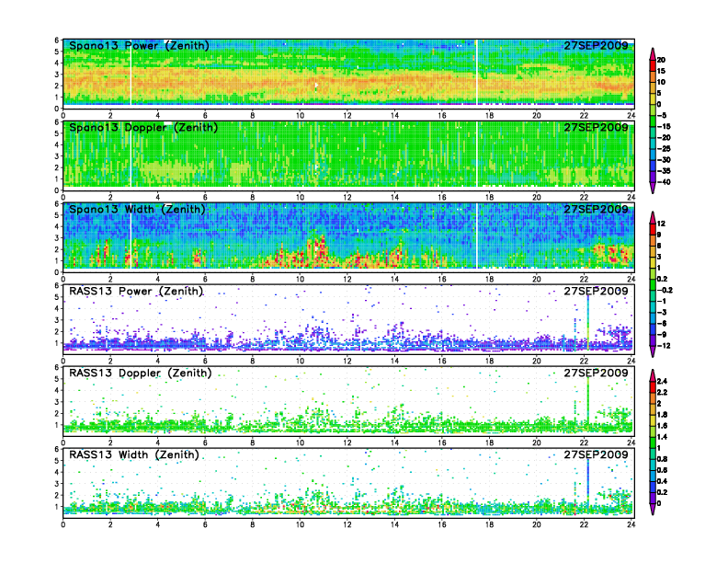
Task: Select the 27SEP2009 date in RASS13 Power panel
Action: 596,292
